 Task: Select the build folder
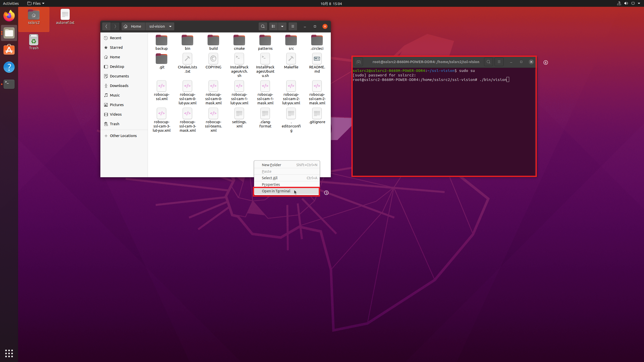[213, 42]
